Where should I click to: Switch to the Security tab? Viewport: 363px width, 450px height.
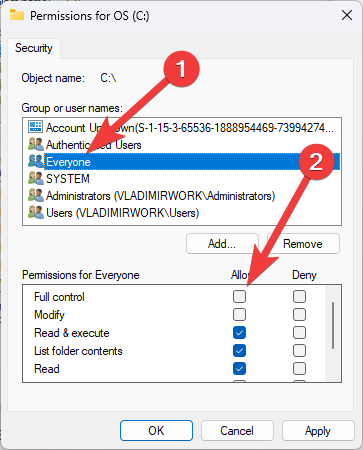(x=34, y=48)
